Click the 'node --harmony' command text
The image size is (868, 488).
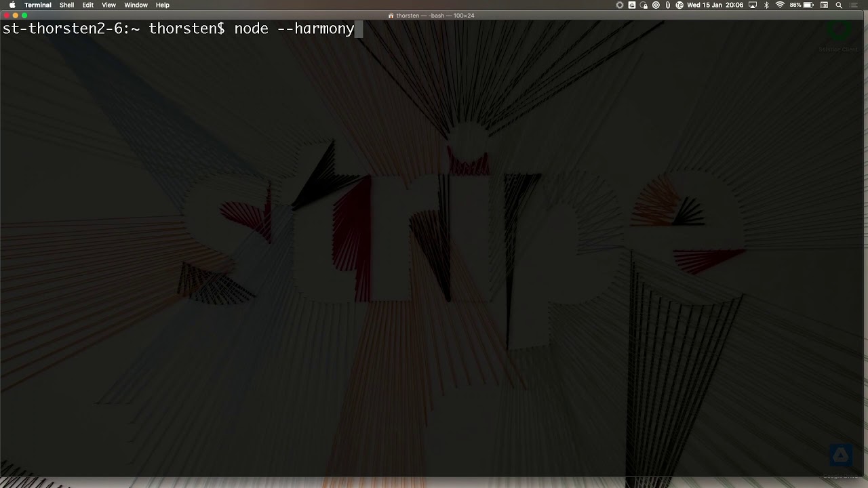pyautogui.click(x=294, y=28)
